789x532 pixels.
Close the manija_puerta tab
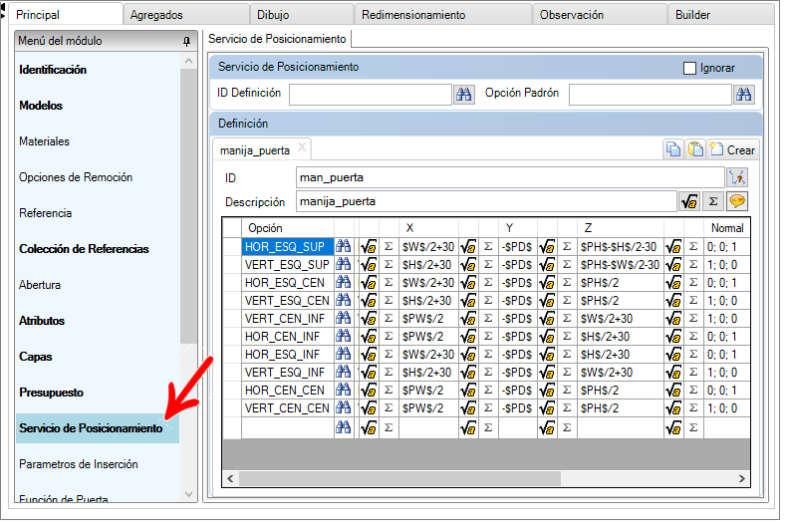(x=302, y=147)
